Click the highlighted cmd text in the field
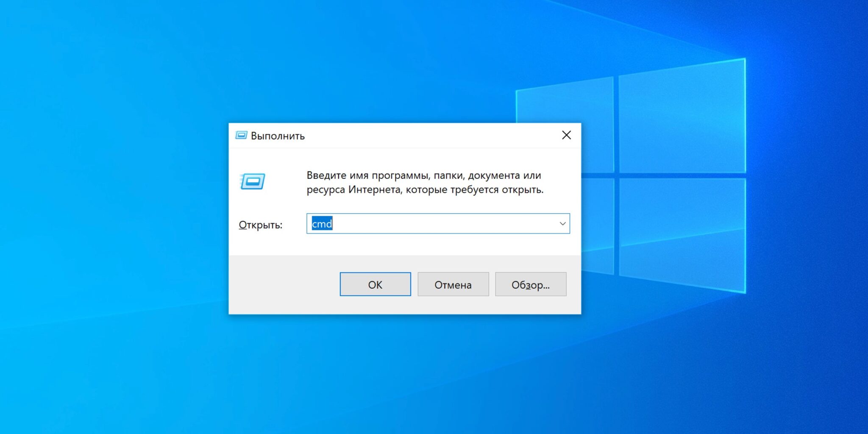 (322, 224)
